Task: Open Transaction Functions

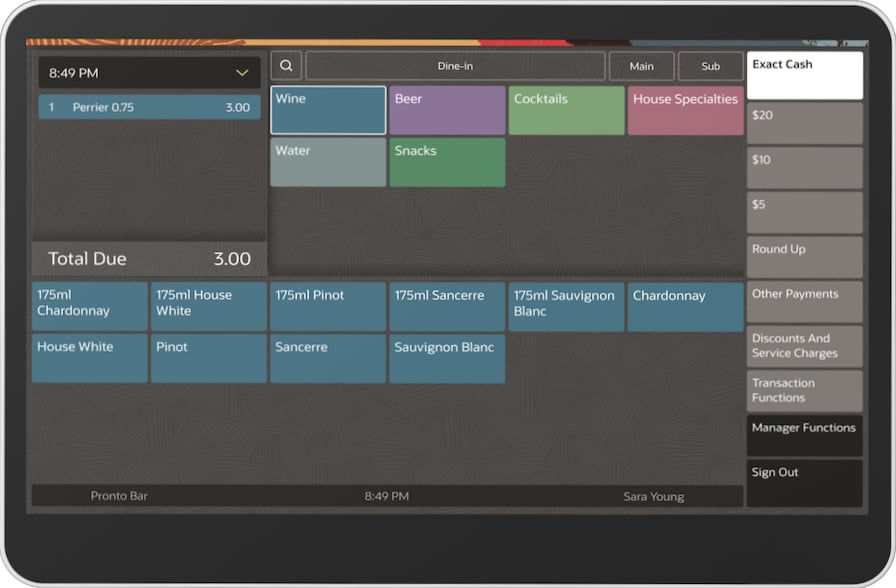Action: 805,391
